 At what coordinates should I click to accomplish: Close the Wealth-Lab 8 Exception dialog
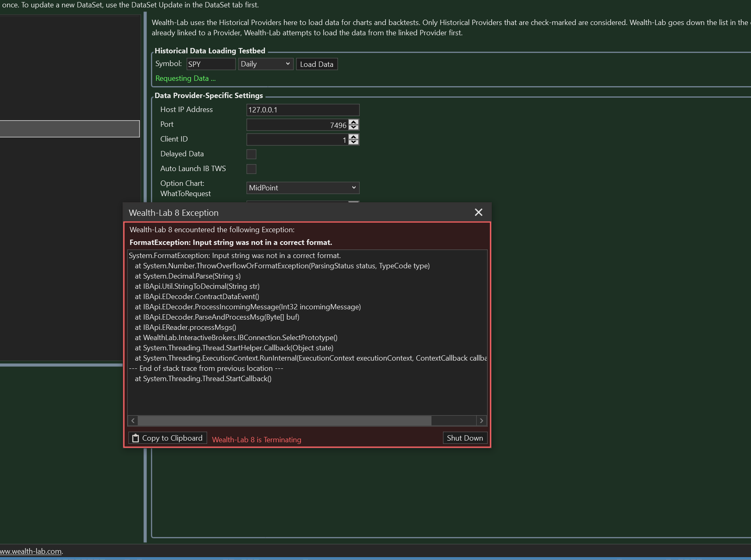[478, 213]
